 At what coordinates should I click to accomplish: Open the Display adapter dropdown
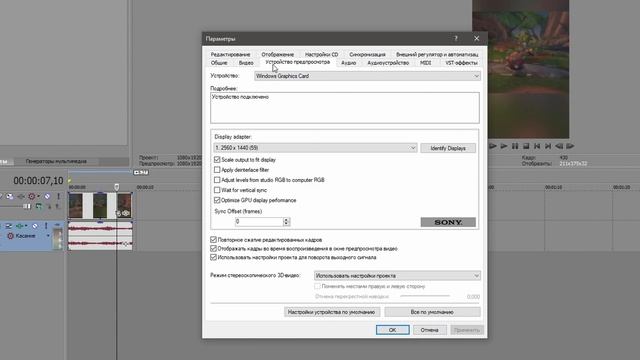[315, 148]
